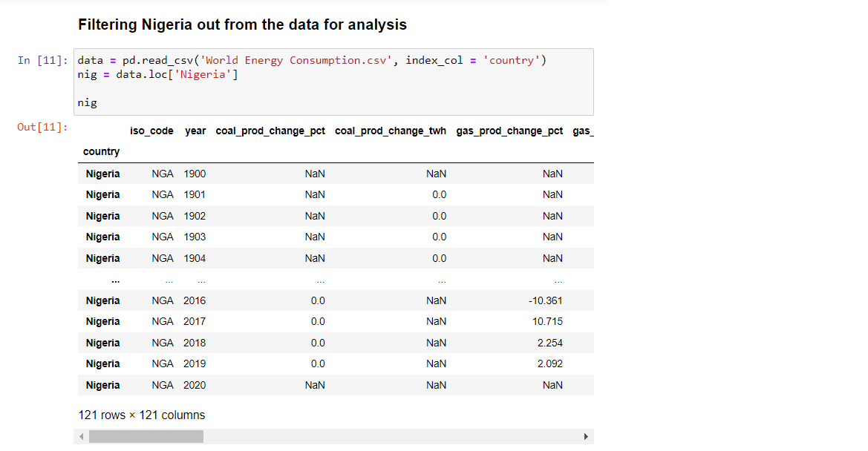Select the year column header
Image resolution: width=868 pixels, height=451 pixels.
pyautogui.click(x=195, y=131)
